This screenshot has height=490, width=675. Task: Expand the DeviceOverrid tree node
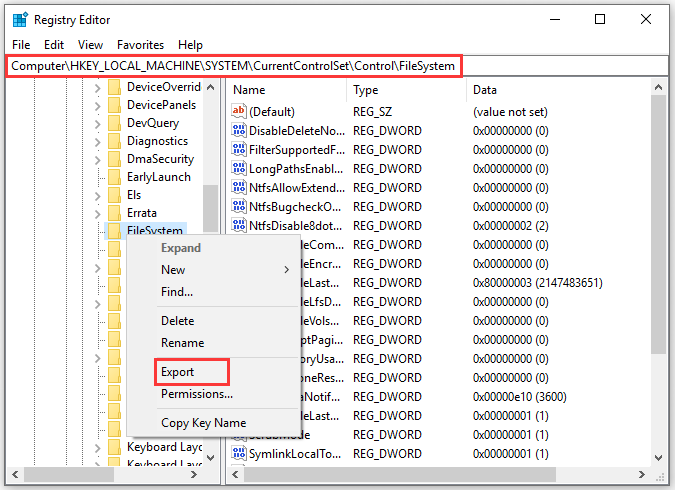(97, 88)
